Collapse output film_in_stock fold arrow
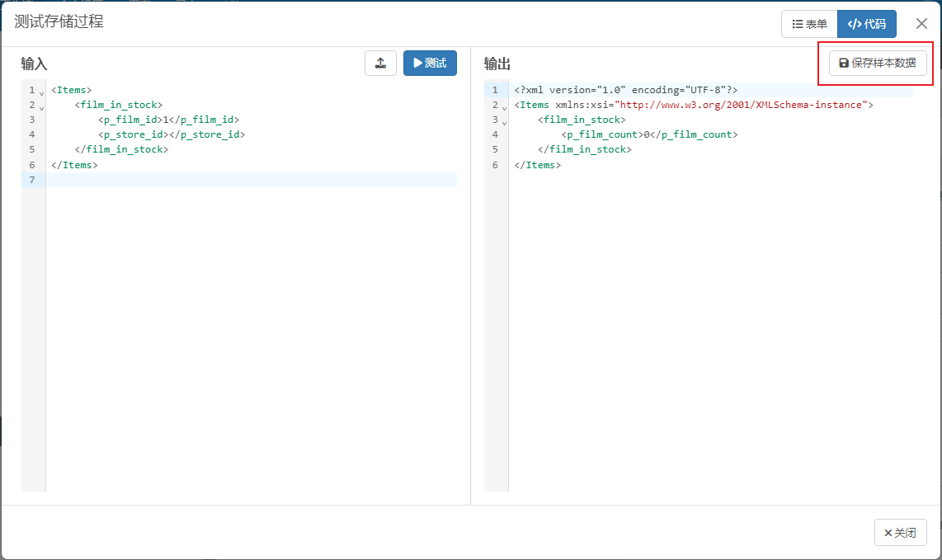Screen dimensions: 942x560 tap(504, 122)
